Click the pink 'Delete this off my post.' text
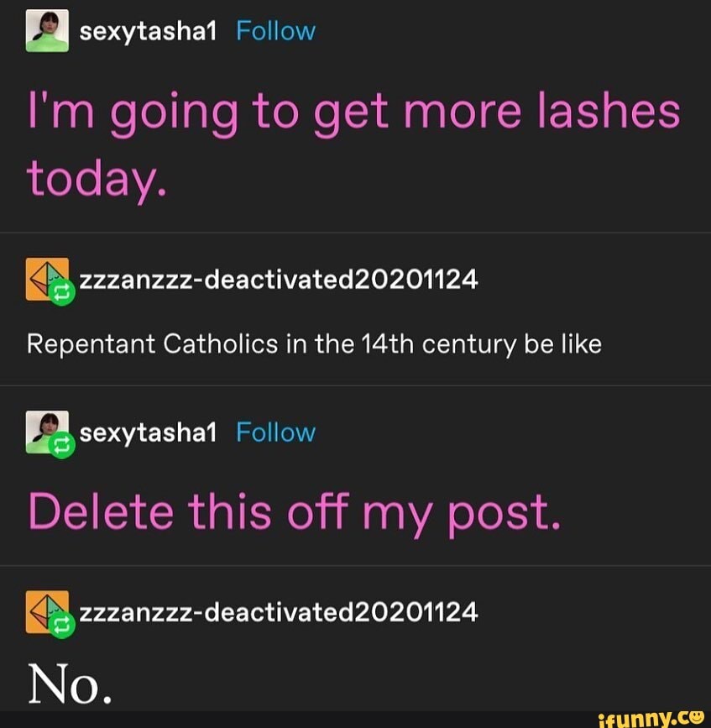Viewport: 711px width, 728px height. click(295, 514)
